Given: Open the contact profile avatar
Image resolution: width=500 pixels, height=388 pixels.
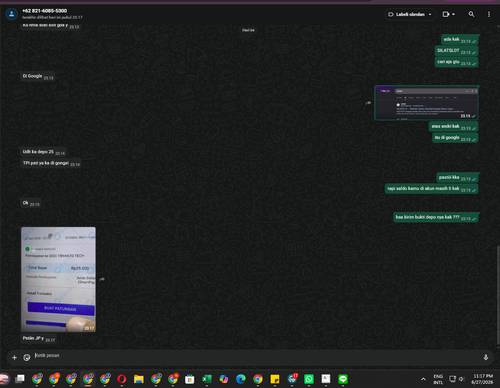Looking at the screenshot, I should [x=11, y=14].
